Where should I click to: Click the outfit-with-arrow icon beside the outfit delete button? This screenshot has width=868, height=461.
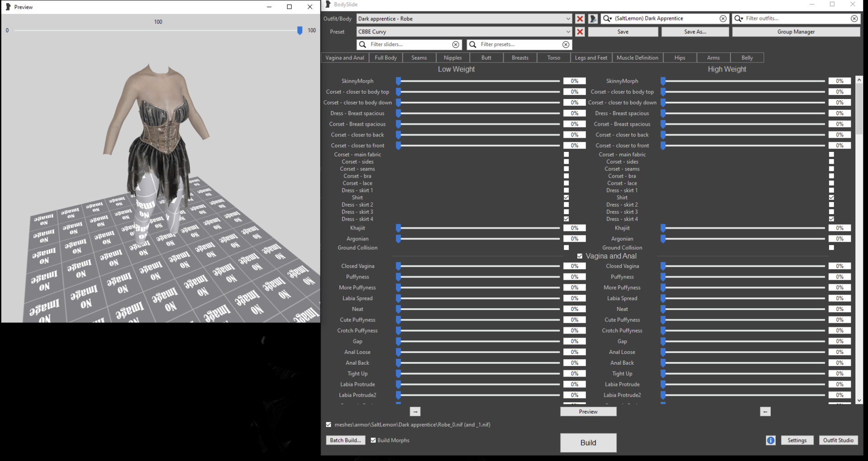point(593,19)
